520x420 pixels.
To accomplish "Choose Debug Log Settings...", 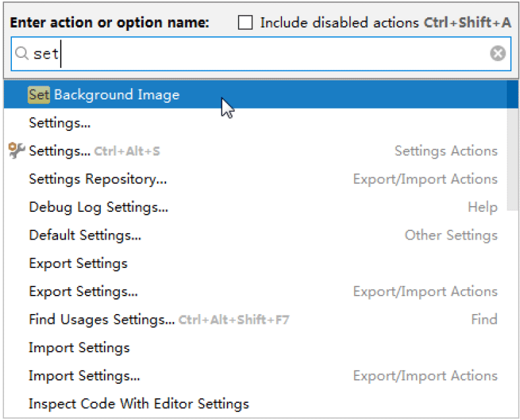I will 255,207.
